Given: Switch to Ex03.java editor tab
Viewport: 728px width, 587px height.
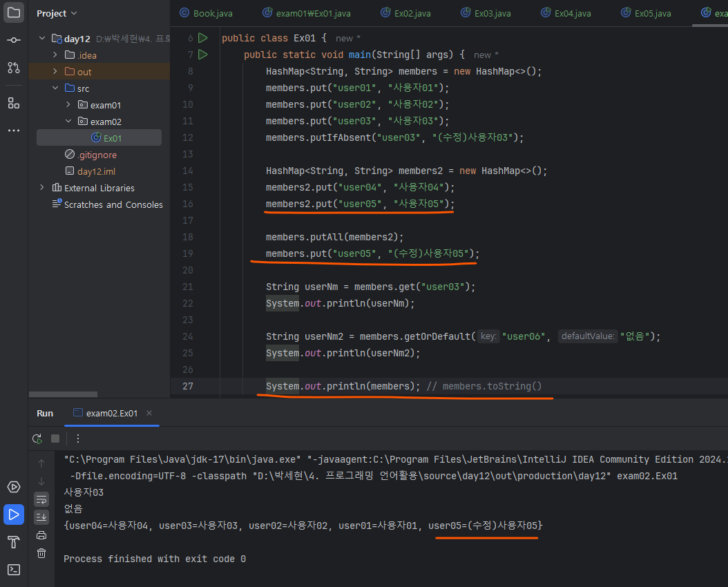Looking at the screenshot, I should (x=486, y=13).
